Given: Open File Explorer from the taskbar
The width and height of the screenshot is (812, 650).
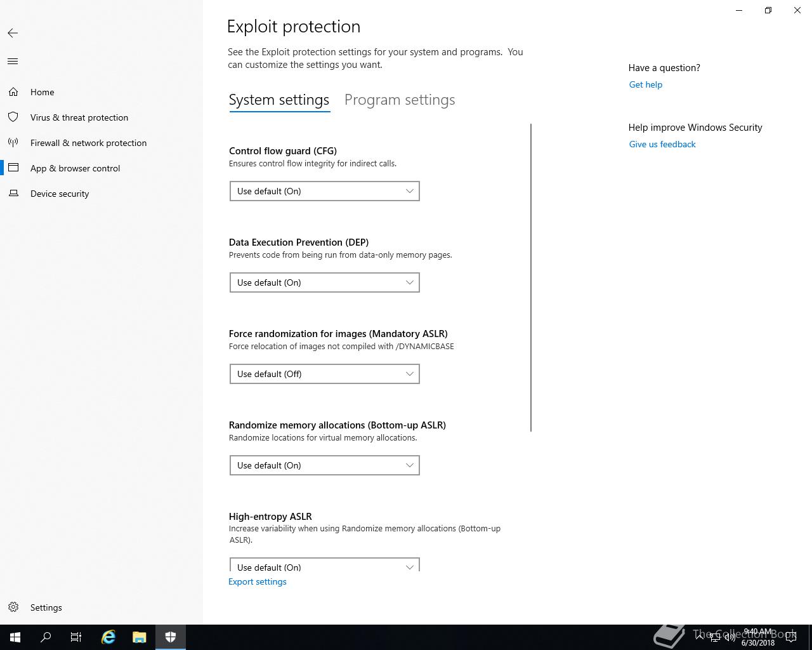Looking at the screenshot, I should pyautogui.click(x=140, y=637).
